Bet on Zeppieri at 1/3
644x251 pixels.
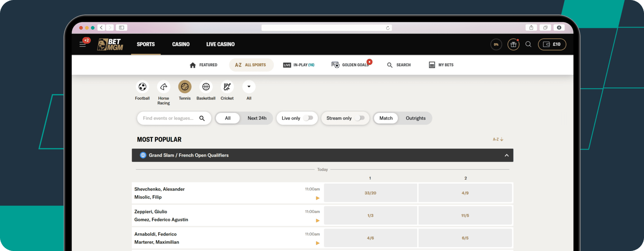[x=371, y=216]
